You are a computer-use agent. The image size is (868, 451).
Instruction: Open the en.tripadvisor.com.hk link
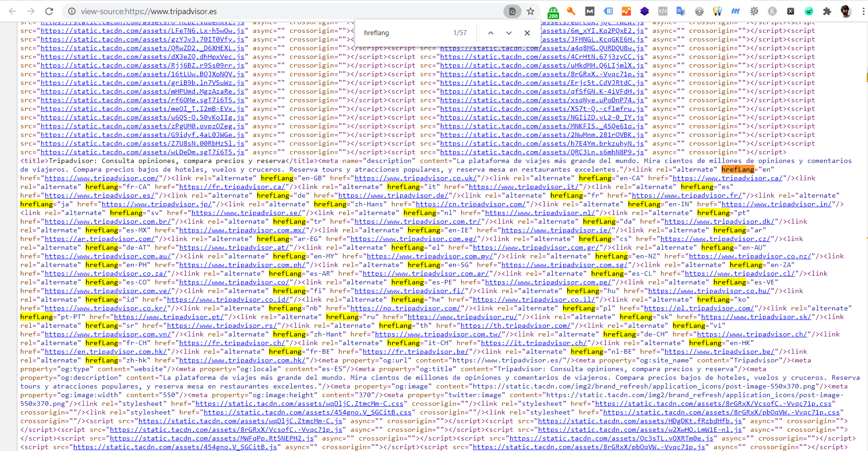[x=106, y=351]
